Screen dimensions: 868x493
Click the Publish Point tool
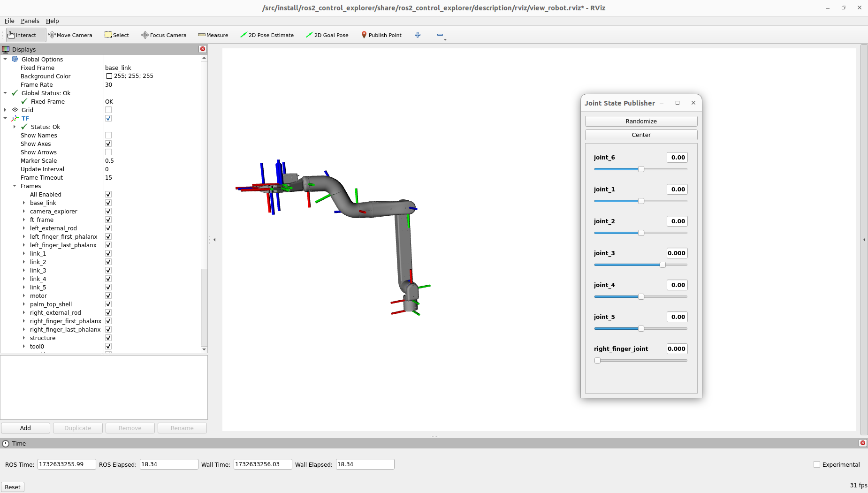381,35
